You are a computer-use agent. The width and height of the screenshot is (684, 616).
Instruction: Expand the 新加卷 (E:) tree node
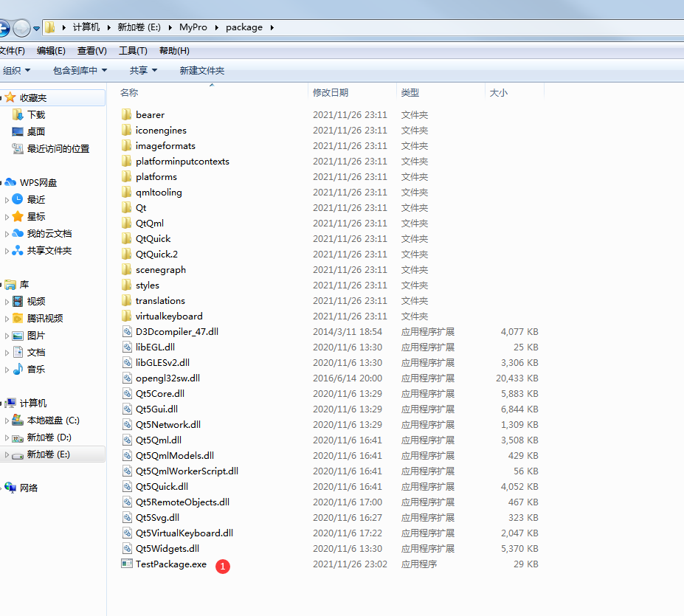[7, 454]
